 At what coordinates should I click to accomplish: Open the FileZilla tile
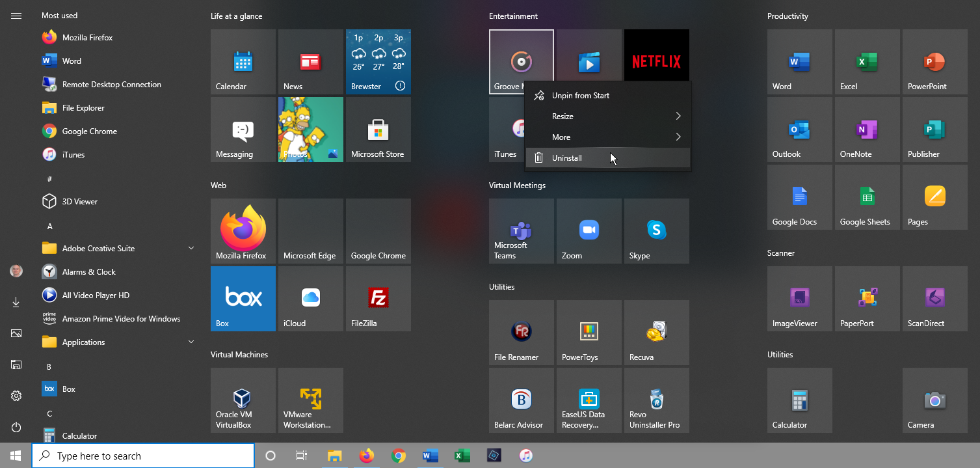[x=378, y=299]
